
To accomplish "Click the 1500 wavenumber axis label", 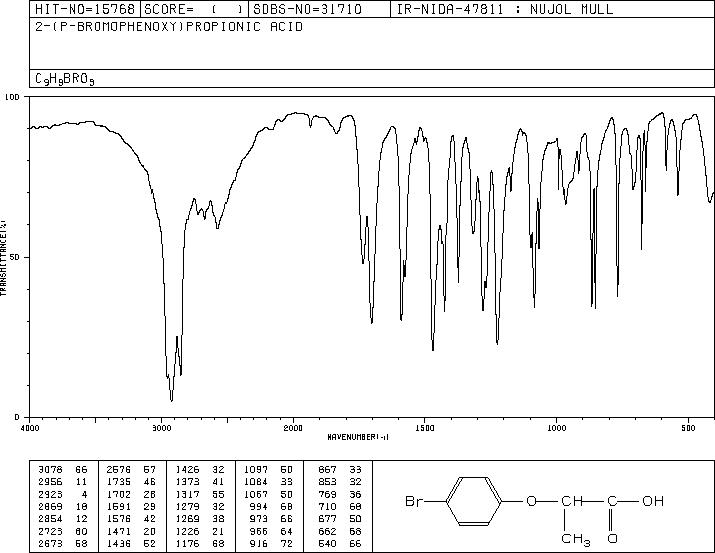I will (425, 428).
